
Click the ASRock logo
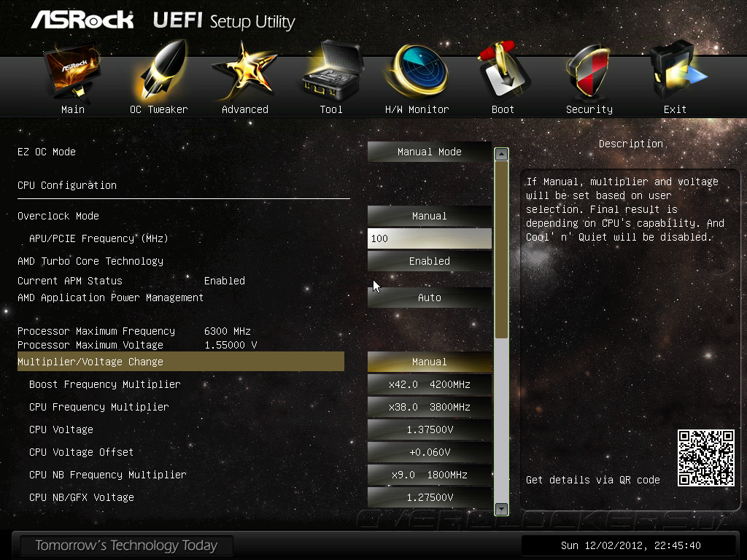click(x=82, y=20)
